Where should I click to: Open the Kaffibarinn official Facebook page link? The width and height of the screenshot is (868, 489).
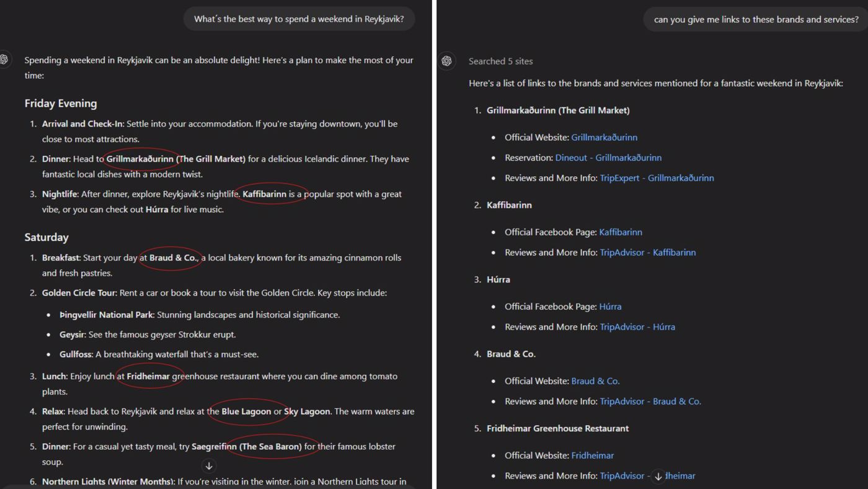point(620,232)
